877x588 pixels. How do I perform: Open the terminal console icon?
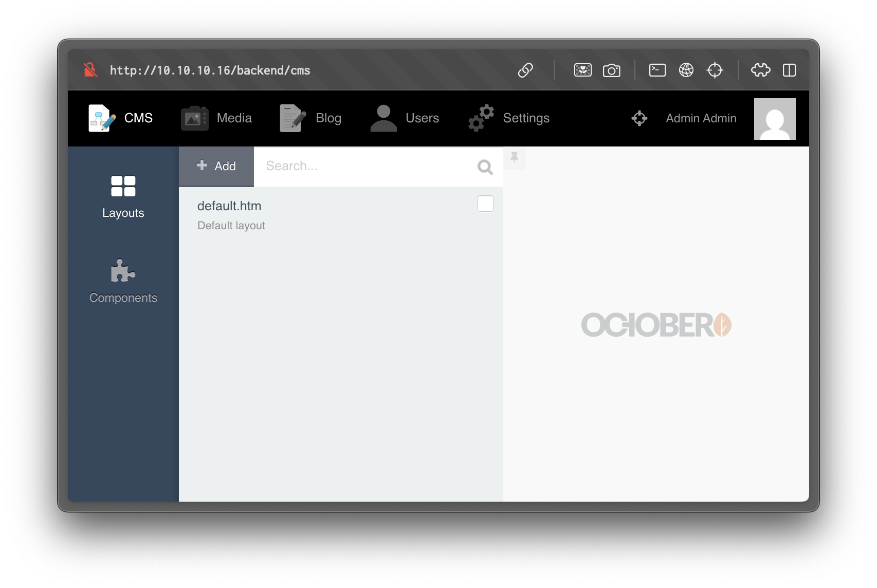pyautogui.click(x=657, y=70)
